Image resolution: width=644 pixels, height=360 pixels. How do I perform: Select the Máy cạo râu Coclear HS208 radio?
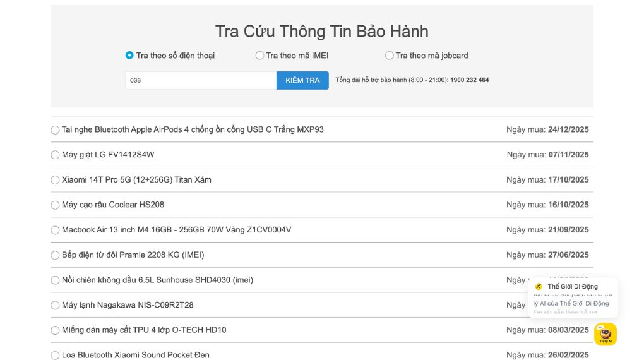pyautogui.click(x=55, y=205)
